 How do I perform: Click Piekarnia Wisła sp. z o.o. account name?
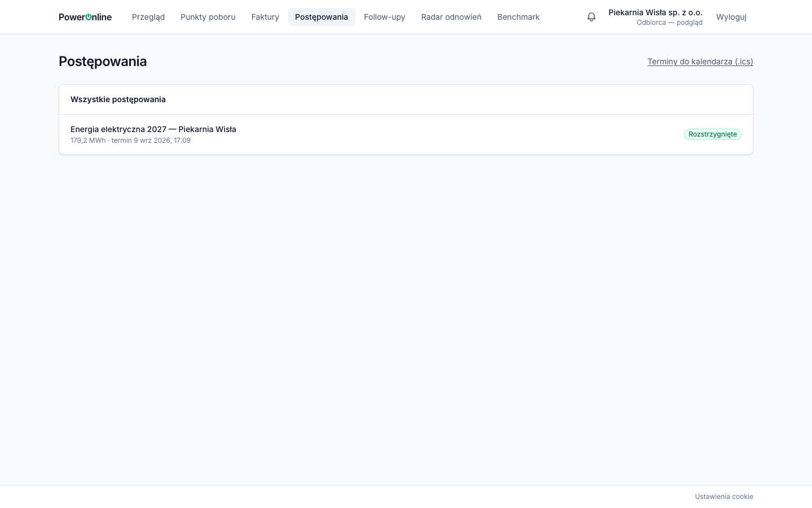pyautogui.click(x=655, y=12)
